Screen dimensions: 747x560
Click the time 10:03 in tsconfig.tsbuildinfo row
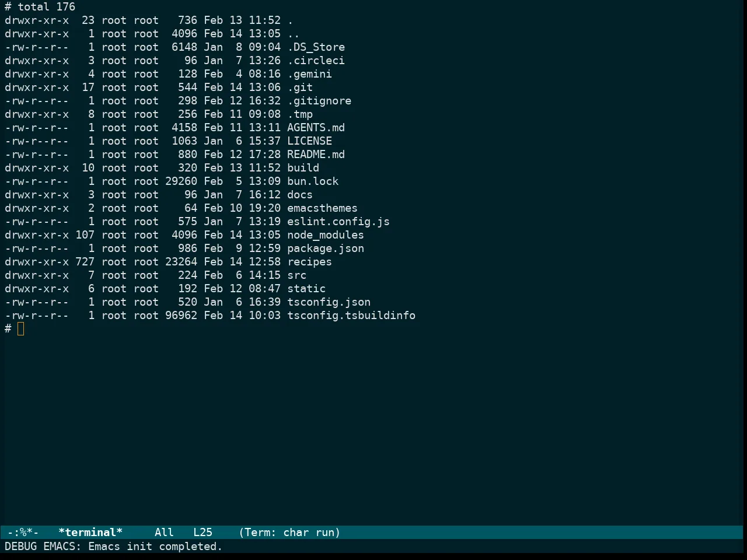click(264, 316)
